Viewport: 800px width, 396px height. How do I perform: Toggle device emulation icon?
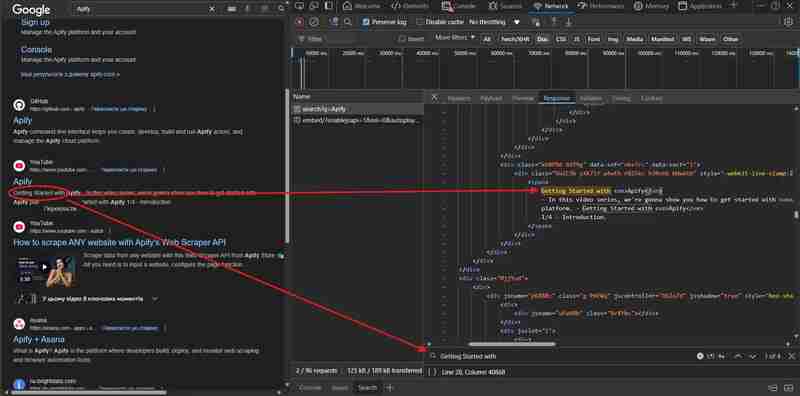tap(314, 6)
